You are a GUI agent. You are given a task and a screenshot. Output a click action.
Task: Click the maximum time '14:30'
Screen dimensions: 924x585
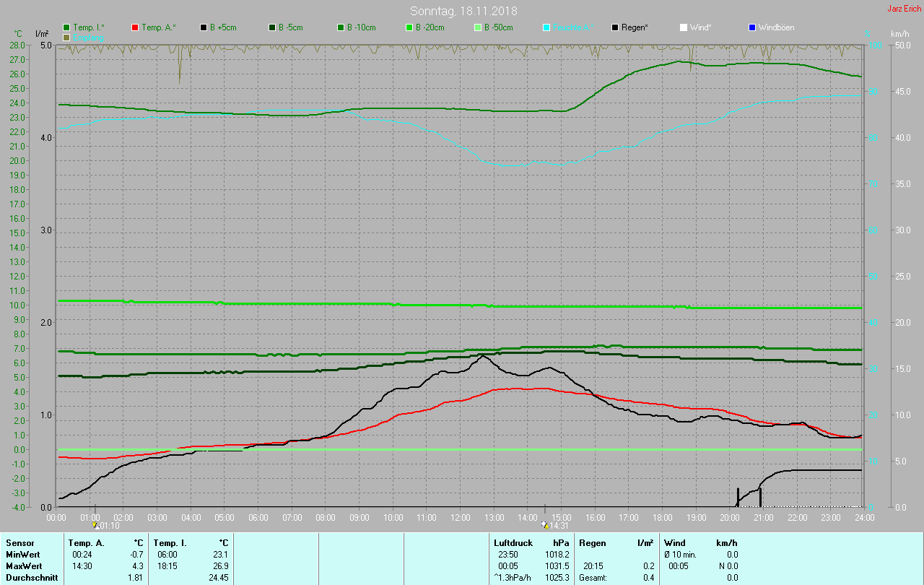coord(82,565)
